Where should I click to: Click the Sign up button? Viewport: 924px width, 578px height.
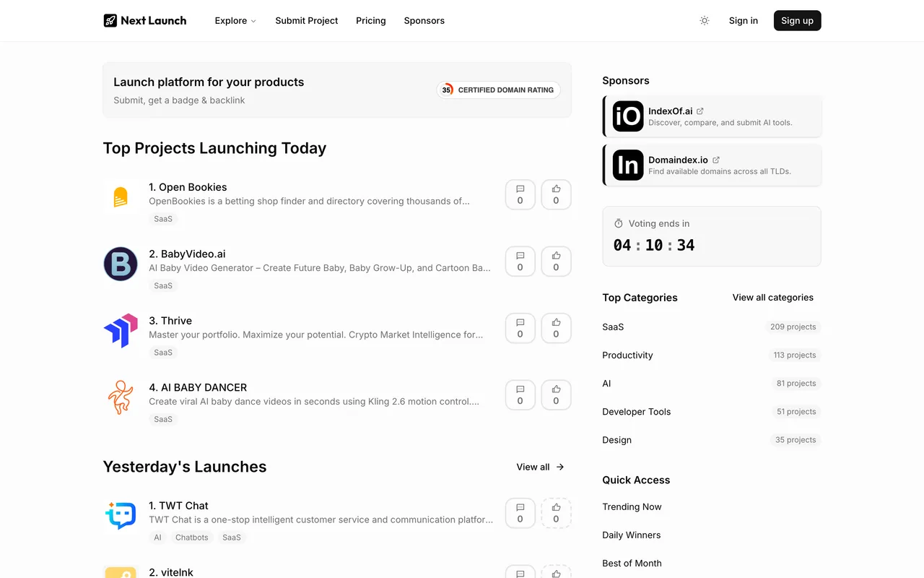click(797, 20)
